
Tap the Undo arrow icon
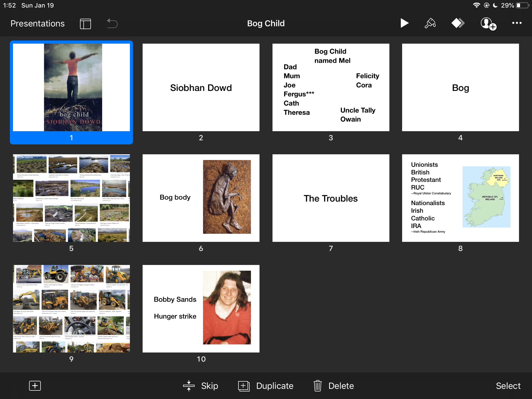point(112,23)
